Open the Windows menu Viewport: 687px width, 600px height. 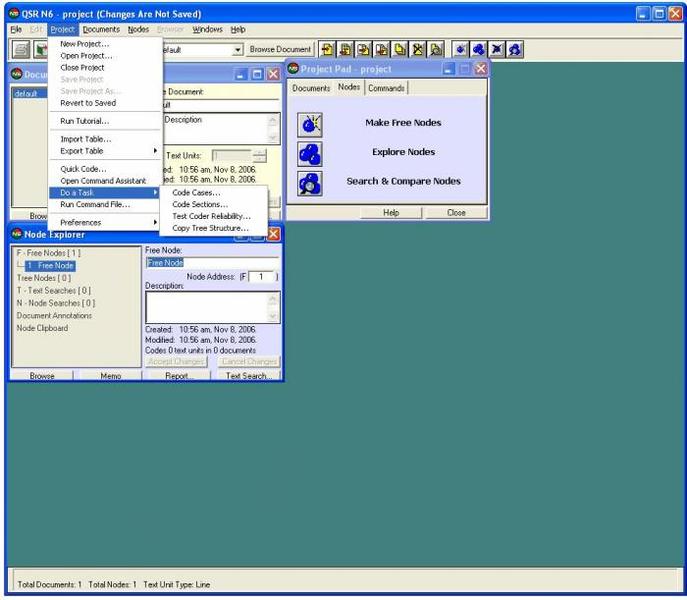[208, 29]
